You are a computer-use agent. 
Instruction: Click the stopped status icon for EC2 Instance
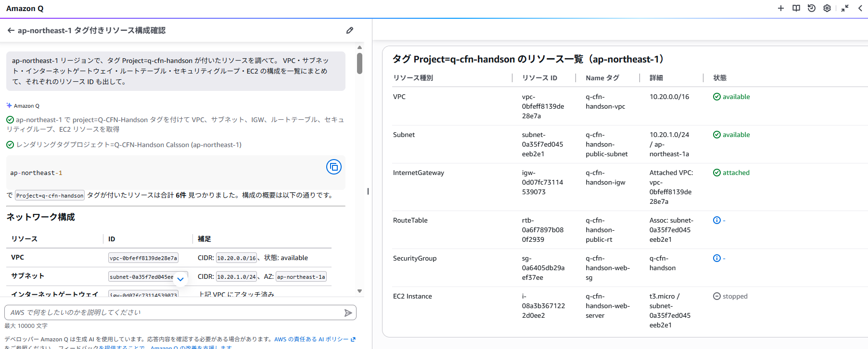(x=717, y=296)
